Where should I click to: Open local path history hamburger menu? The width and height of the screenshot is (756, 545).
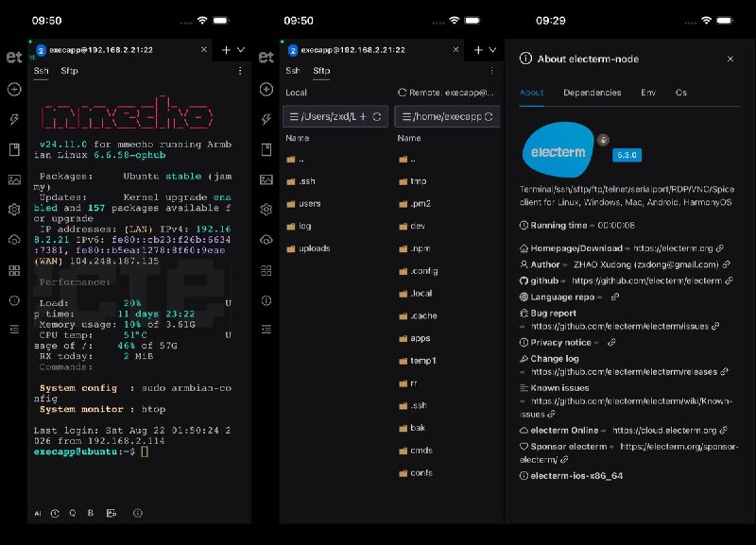(x=293, y=116)
